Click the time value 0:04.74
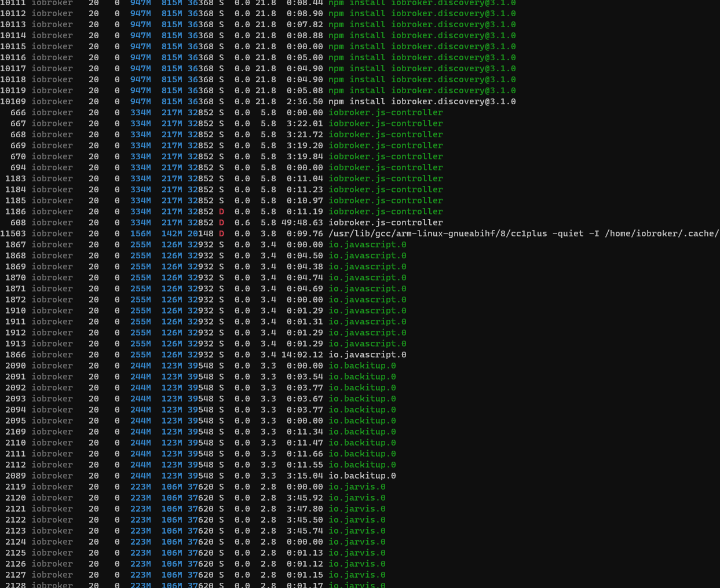 tap(305, 277)
